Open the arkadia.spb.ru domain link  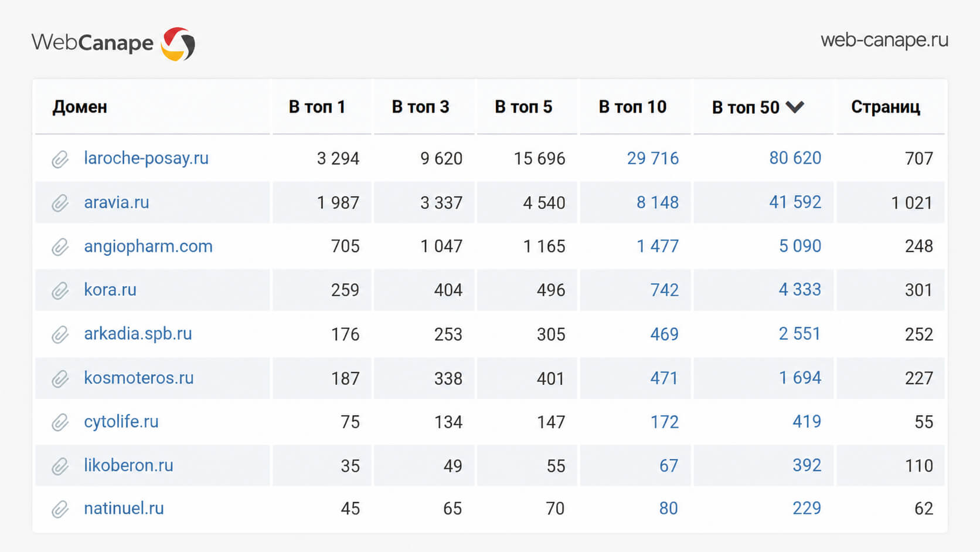coord(138,334)
